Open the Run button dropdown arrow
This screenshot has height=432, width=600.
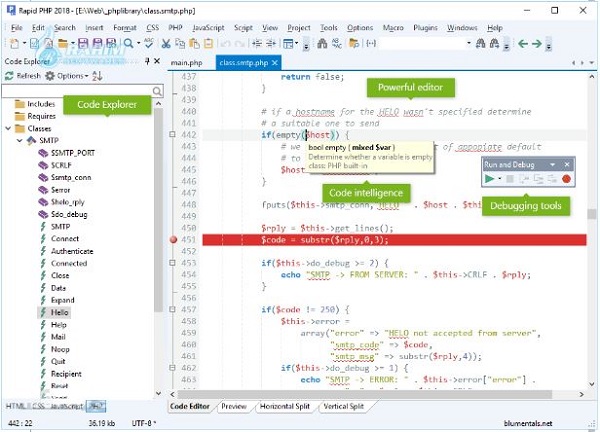coord(499,179)
